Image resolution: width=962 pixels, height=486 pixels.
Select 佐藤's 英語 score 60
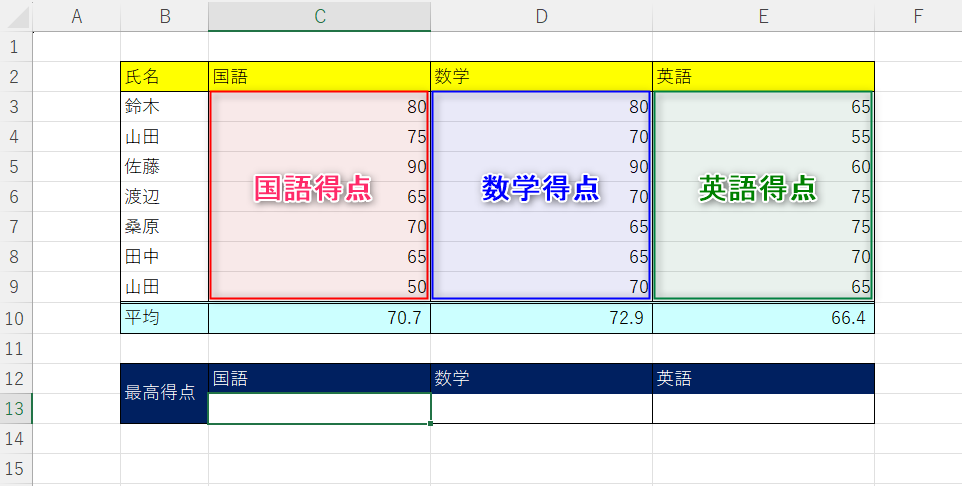763,167
